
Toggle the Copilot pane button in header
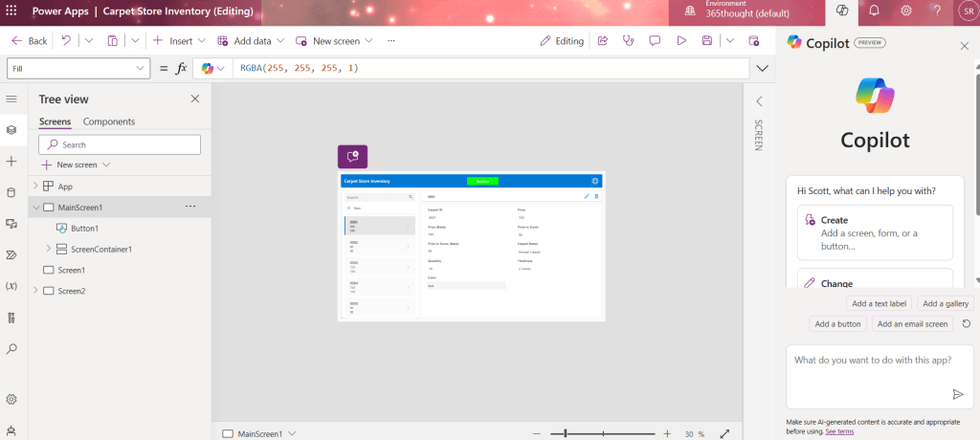click(x=842, y=11)
